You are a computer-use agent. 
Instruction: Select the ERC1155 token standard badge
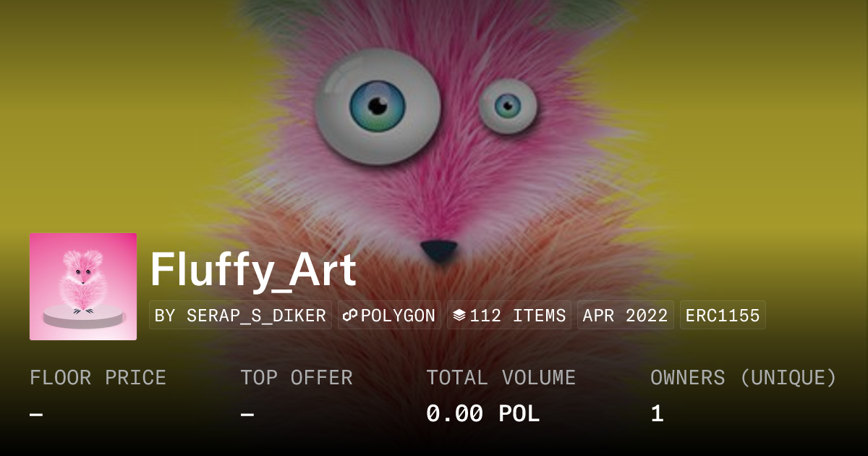point(723,316)
